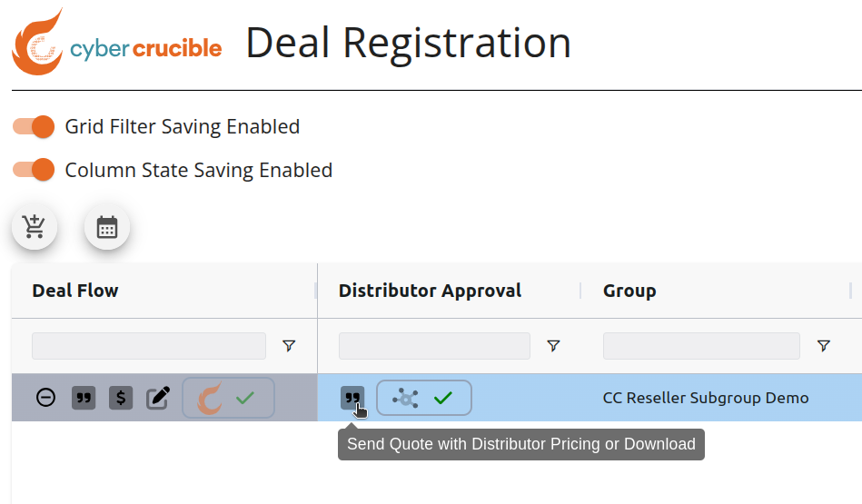
Task: Open the Distributor Approval filter funnel menu
Action: coord(553,346)
